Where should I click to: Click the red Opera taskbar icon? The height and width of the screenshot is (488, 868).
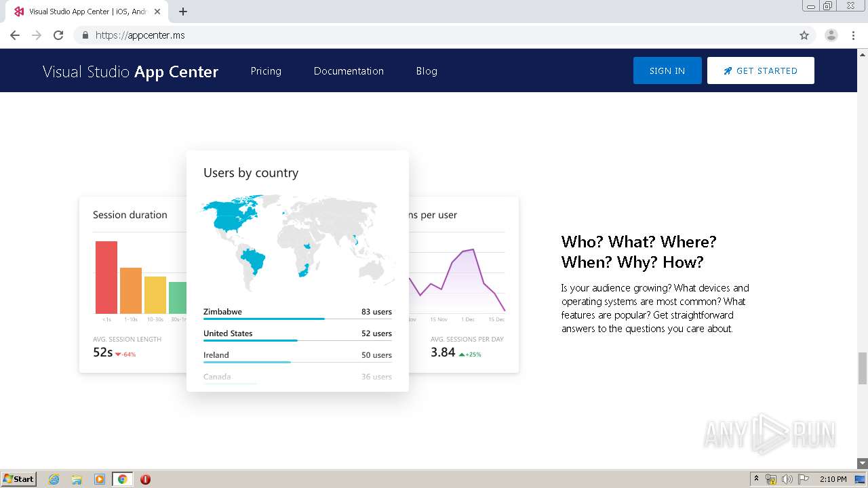click(x=145, y=479)
